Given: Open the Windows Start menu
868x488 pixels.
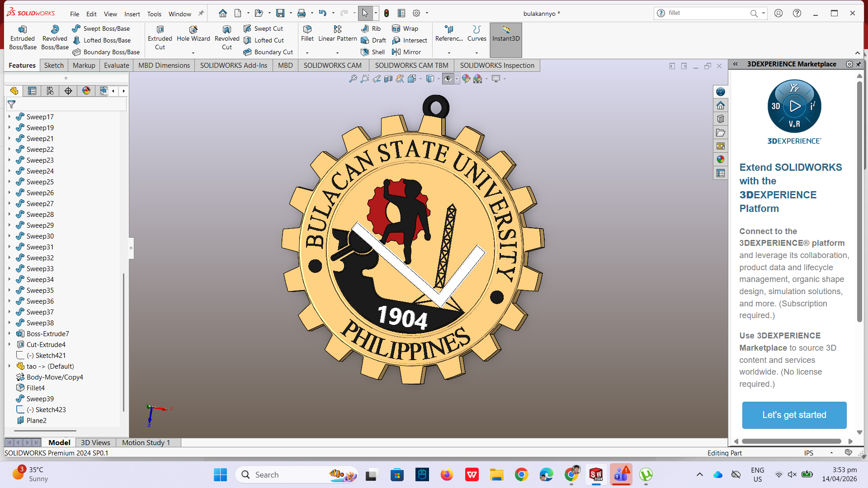Looking at the screenshot, I should click(x=220, y=474).
